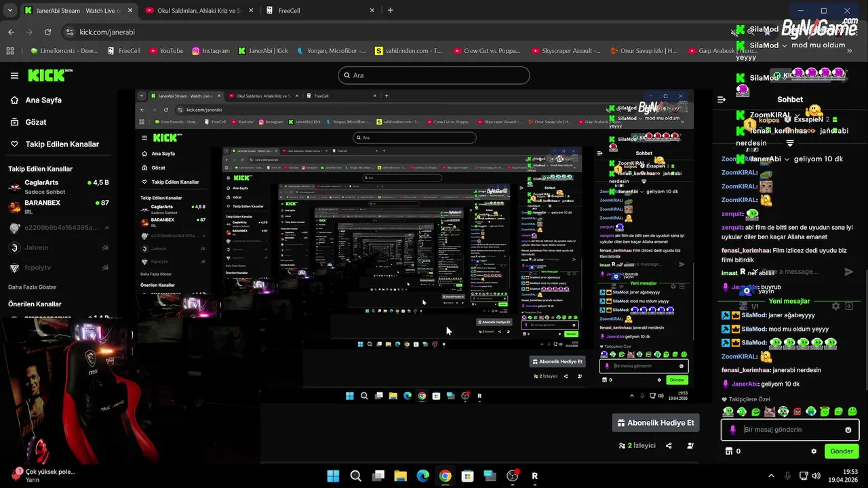This screenshot has width=868, height=488.
Task: Open Skyscraper Assault bookmark
Action: click(566, 51)
